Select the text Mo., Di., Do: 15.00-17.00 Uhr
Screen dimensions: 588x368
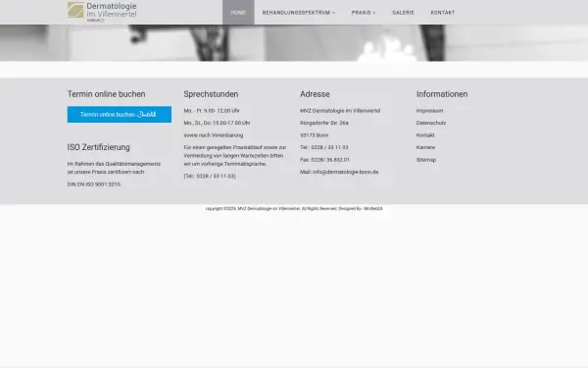[x=218, y=123]
